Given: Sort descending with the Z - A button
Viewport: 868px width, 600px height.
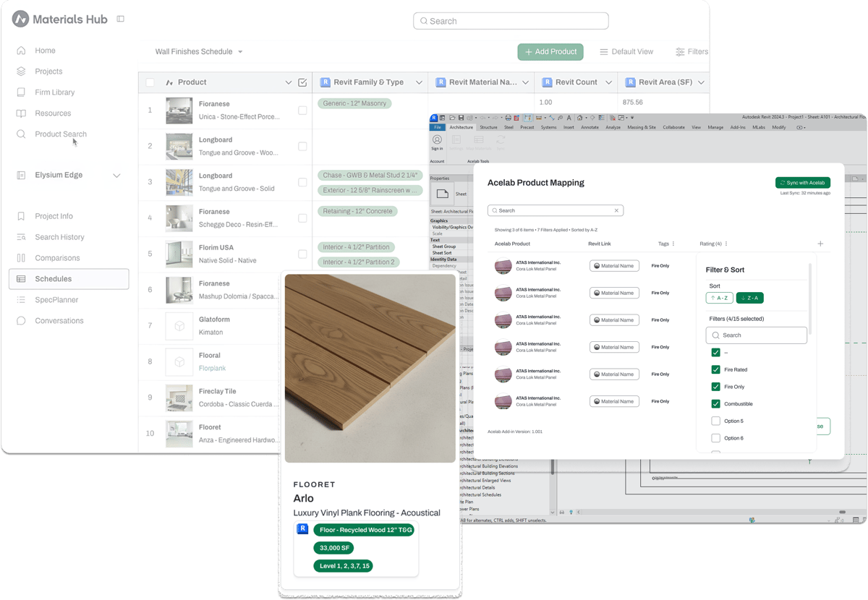Looking at the screenshot, I should (750, 298).
